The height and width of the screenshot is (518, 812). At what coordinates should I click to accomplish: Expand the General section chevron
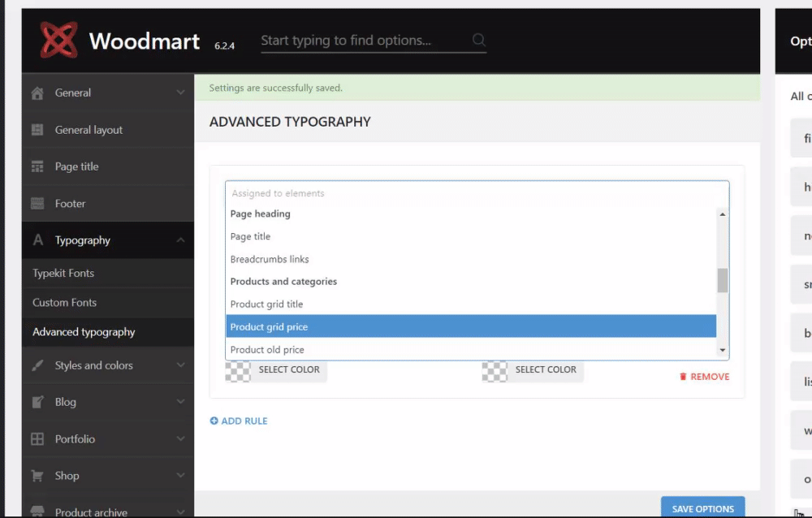coord(180,93)
